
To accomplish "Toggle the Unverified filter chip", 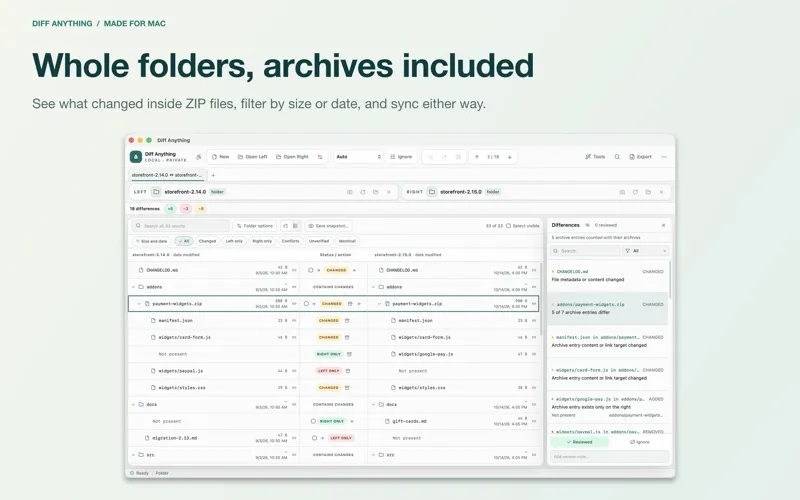I will coord(319,241).
